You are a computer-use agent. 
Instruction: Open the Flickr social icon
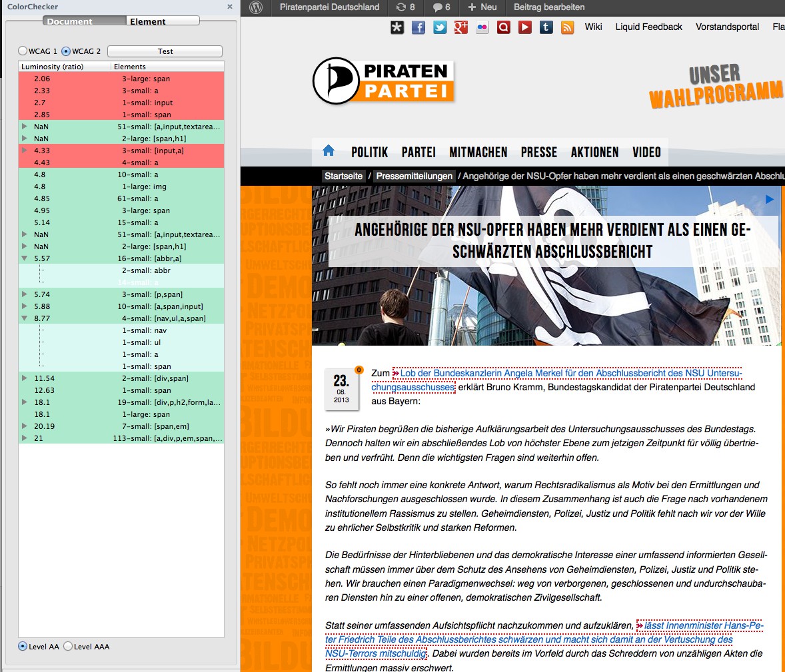coord(482,27)
